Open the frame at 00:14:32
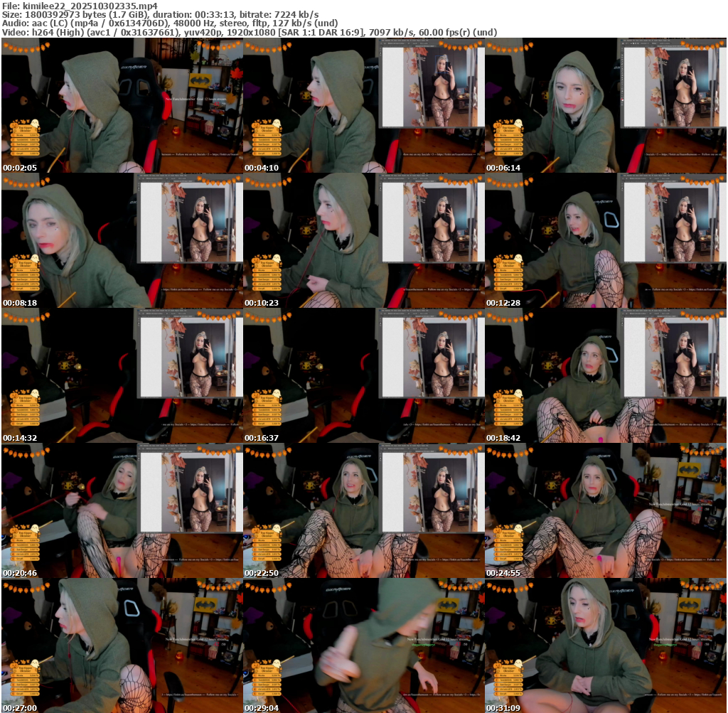 pos(122,375)
